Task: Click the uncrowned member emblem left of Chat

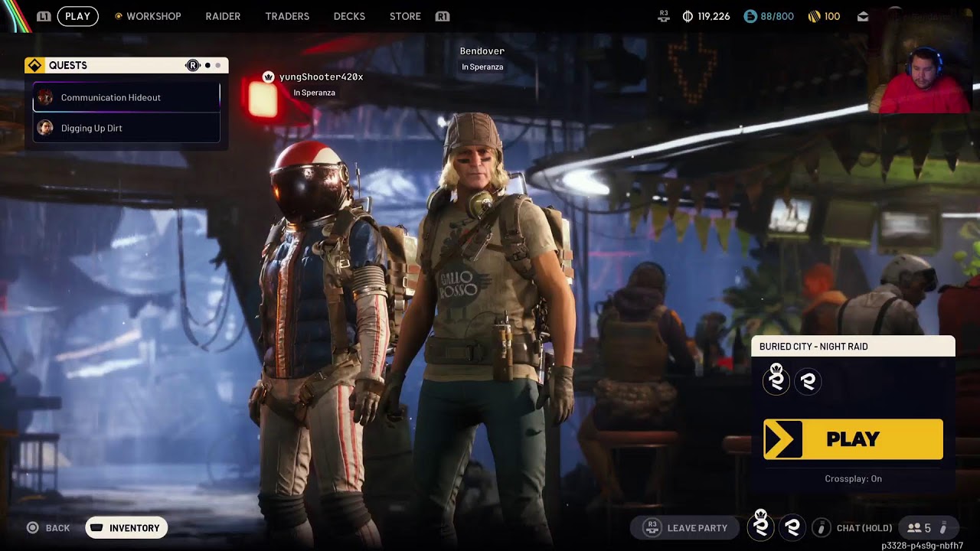Action: tap(792, 527)
